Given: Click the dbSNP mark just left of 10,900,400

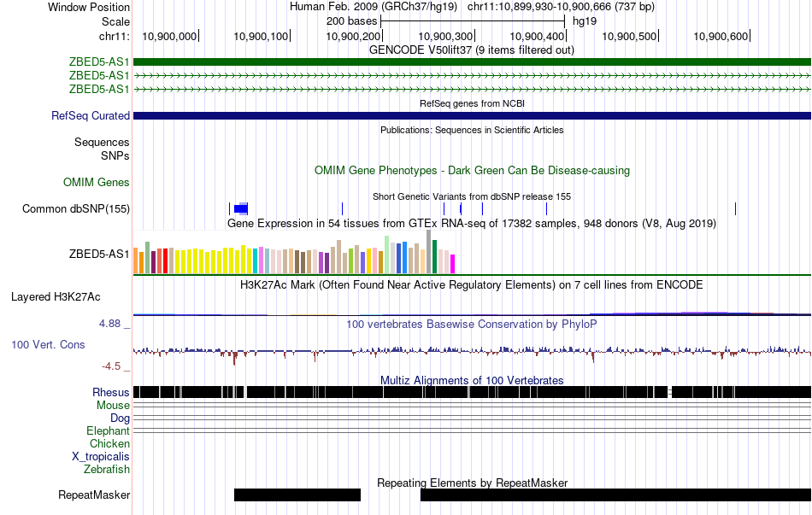Looking at the screenshot, I should [546, 208].
